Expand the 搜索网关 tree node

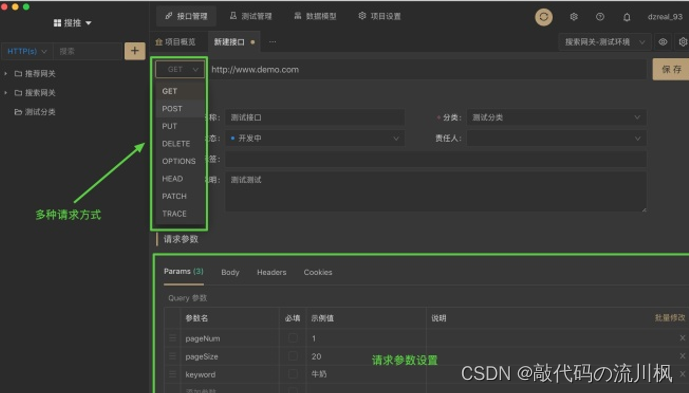click(x=6, y=93)
